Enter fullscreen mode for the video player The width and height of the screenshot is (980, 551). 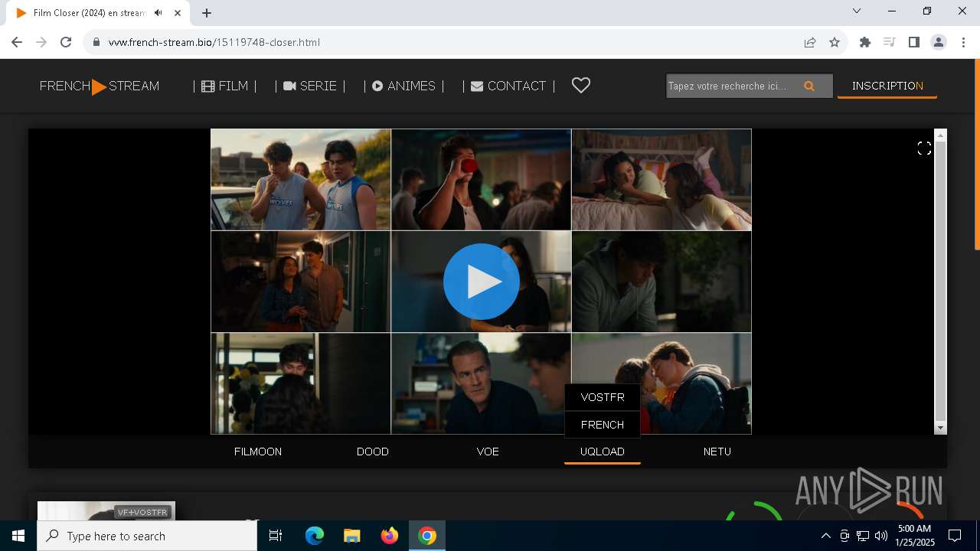coord(924,148)
